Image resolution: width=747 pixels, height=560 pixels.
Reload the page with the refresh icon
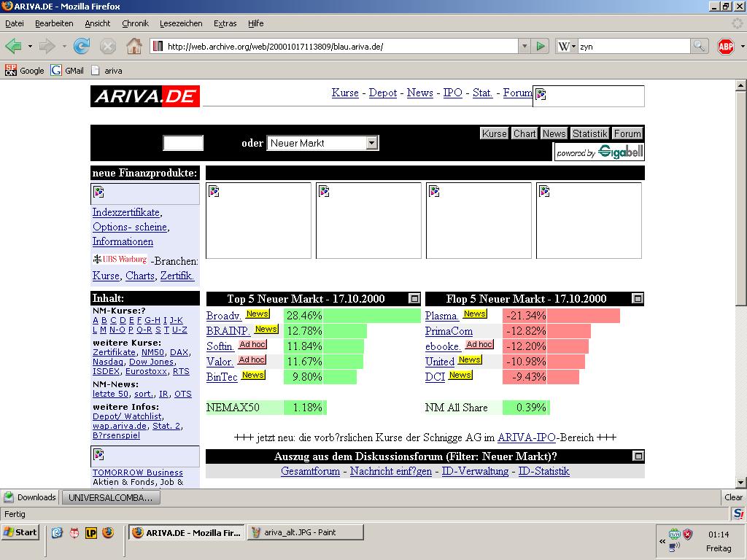82,46
